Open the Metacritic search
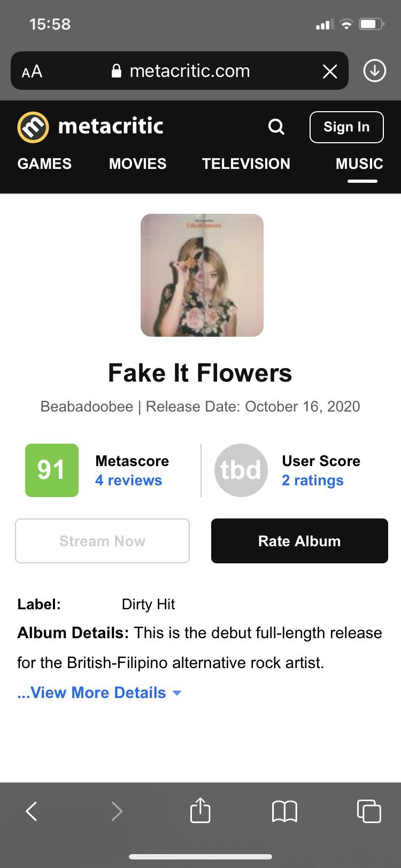Image resolution: width=401 pixels, height=868 pixels. pyautogui.click(x=276, y=127)
